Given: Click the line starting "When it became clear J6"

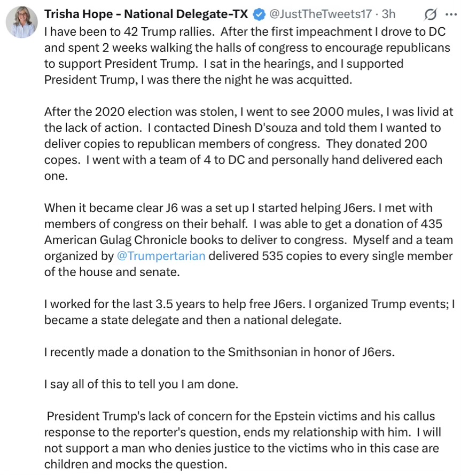Looking at the screenshot, I should (238, 208).
